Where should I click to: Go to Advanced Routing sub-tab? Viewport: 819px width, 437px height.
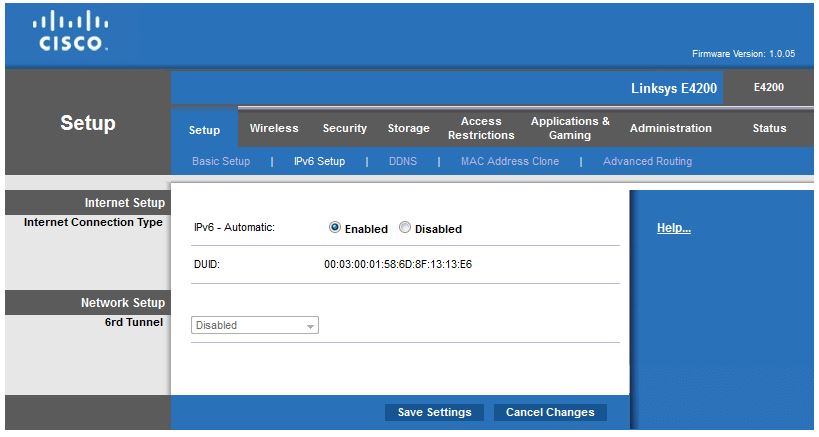click(648, 161)
